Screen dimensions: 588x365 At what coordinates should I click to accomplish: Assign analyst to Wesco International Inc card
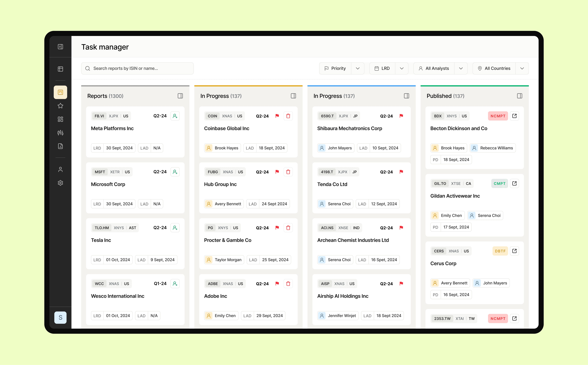(175, 284)
